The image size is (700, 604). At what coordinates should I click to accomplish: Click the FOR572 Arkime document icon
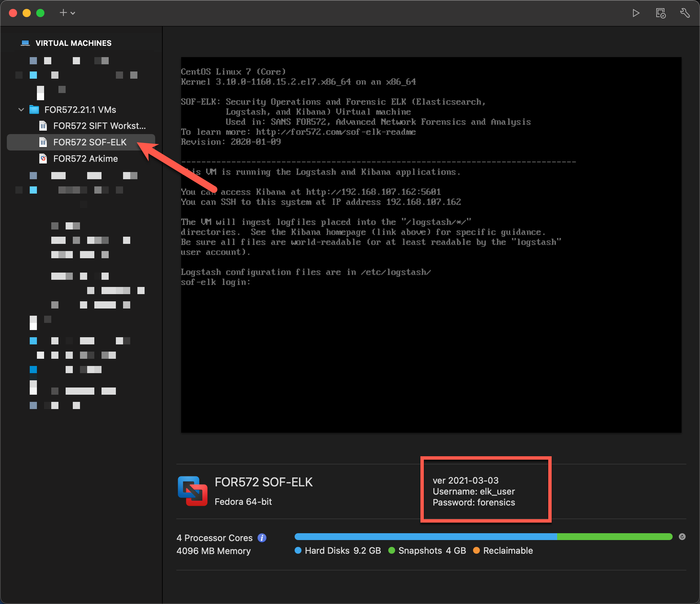43,159
